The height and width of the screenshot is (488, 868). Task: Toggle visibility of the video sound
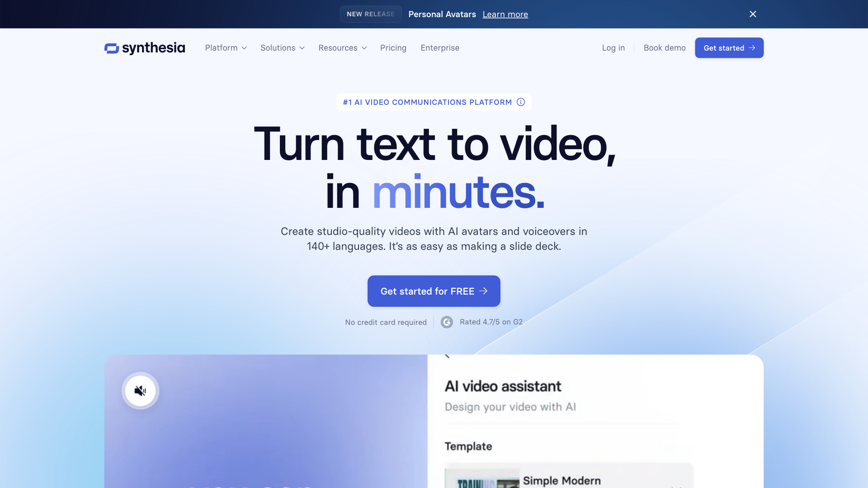tap(140, 390)
